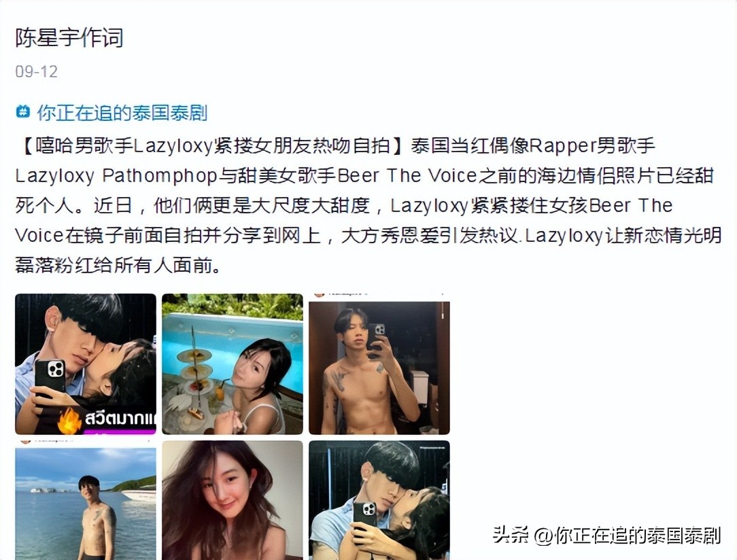Click the white boat in the sea photo

click(x=138, y=494)
